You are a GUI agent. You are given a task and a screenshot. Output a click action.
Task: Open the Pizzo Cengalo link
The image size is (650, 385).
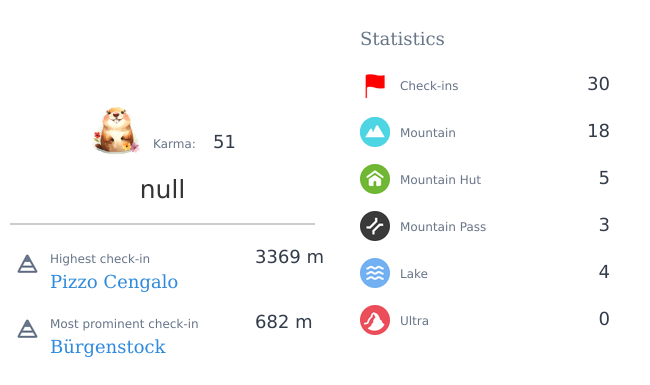[x=114, y=282]
